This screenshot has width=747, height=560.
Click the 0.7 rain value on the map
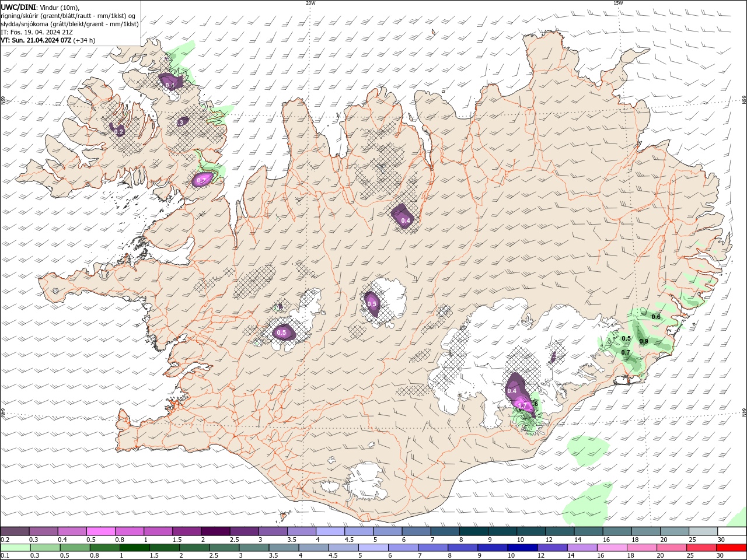[x=626, y=352]
